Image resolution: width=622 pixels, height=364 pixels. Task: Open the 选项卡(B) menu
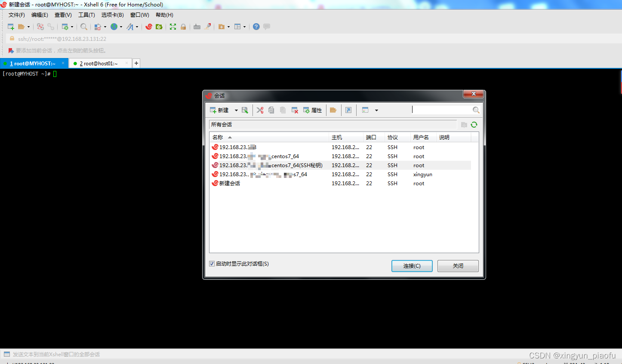pos(113,15)
